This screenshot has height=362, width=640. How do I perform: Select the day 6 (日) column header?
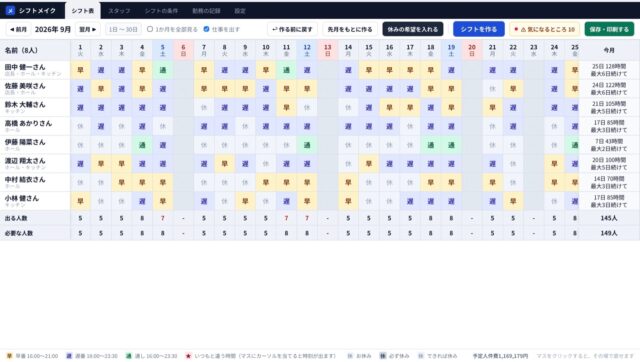pyautogui.click(x=183, y=50)
